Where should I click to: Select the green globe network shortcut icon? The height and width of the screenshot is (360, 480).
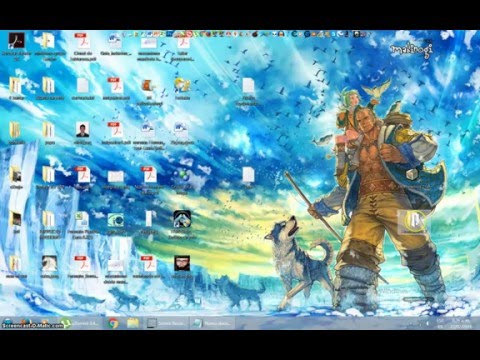[182, 175]
